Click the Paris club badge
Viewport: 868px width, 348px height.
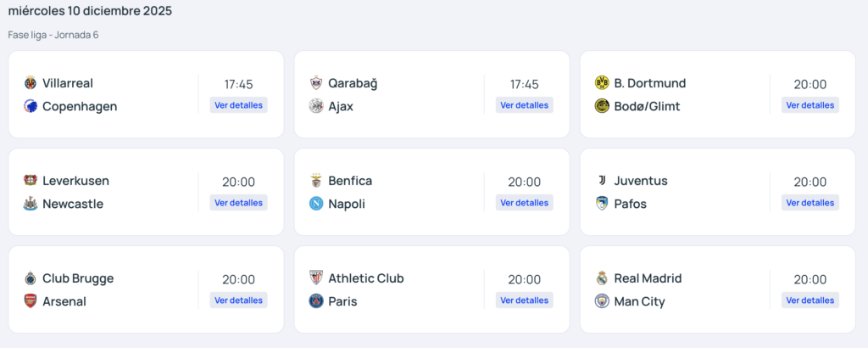(x=316, y=301)
